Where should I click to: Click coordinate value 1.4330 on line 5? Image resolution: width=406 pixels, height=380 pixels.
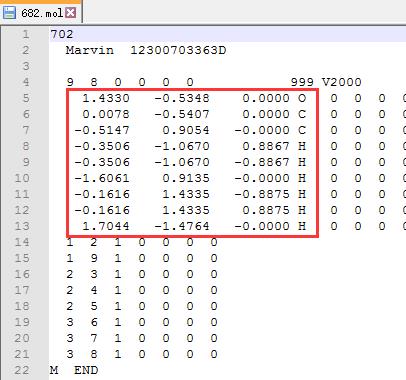[106, 98]
